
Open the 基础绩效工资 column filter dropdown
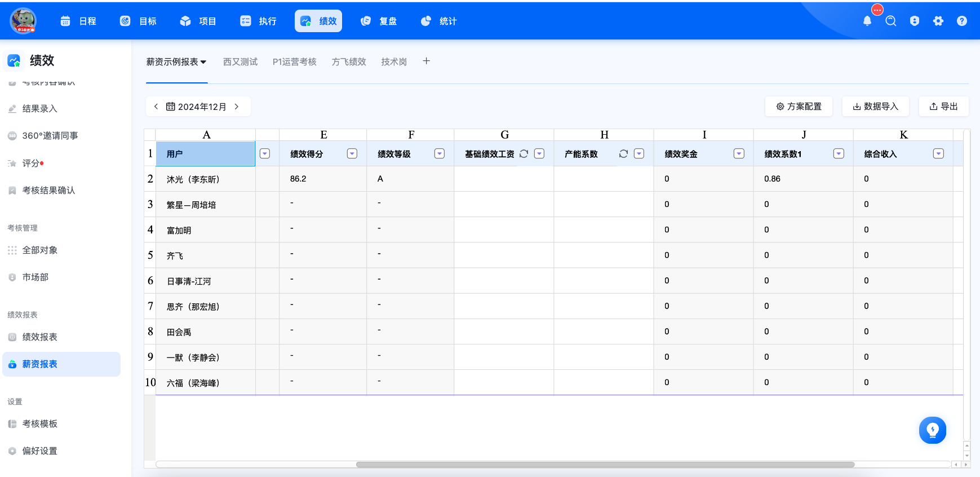[539, 154]
